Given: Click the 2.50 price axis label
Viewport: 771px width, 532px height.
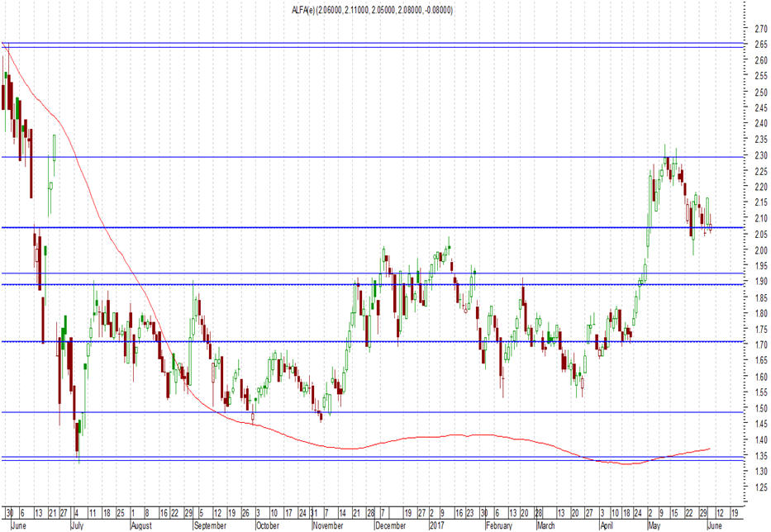Looking at the screenshot, I should click(761, 93).
